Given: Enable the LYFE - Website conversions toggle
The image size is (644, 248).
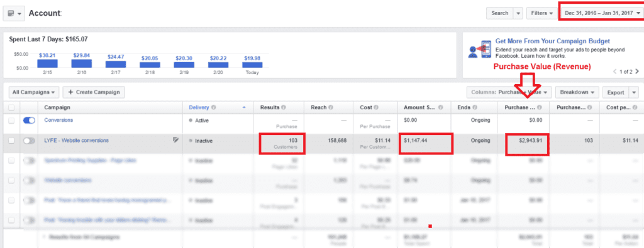Looking at the screenshot, I should tap(29, 141).
